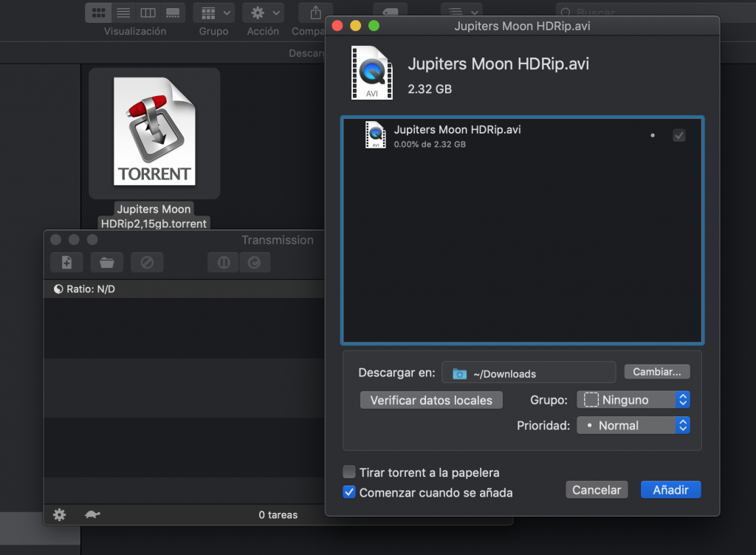
Task: Click the ~/Downloads destination field
Action: click(x=529, y=373)
